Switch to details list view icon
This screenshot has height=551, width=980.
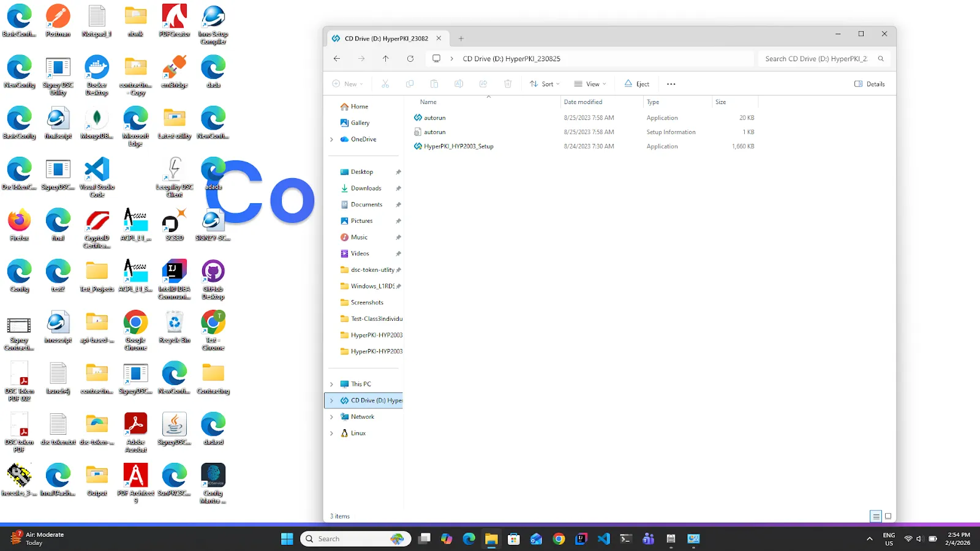pos(876,516)
